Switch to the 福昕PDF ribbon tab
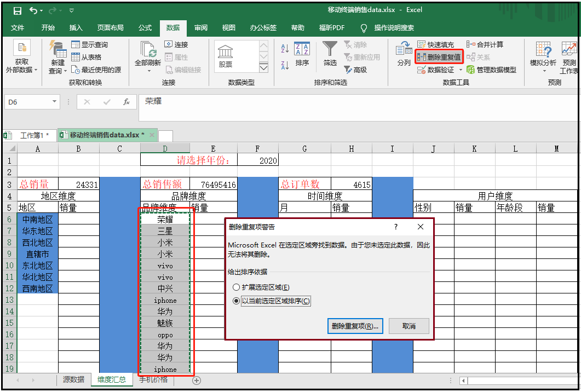This screenshot has height=392, width=581. (x=332, y=28)
